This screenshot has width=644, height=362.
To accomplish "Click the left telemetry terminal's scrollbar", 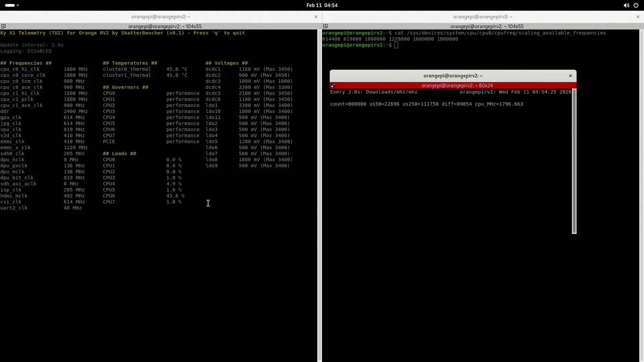I will [319, 194].
